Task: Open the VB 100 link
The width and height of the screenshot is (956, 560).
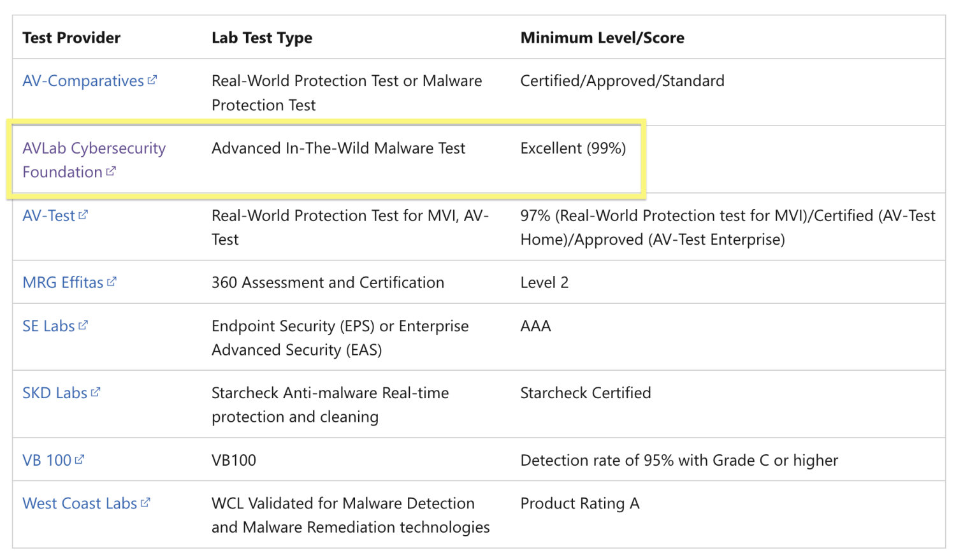Action: coord(45,460)
